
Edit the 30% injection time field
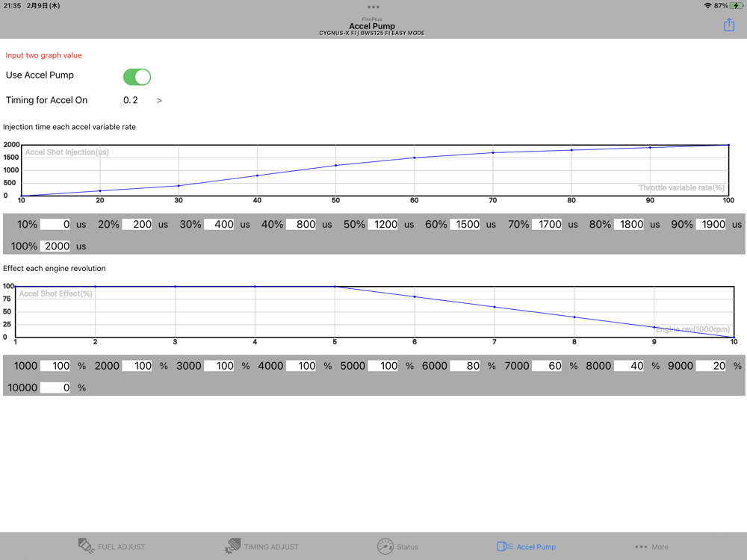pyautogui.click(x=219, y=224)
